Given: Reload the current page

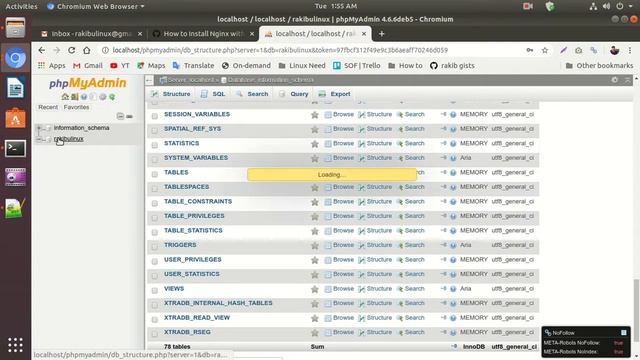Looking at the screenshot, I should tap(71, 50).
